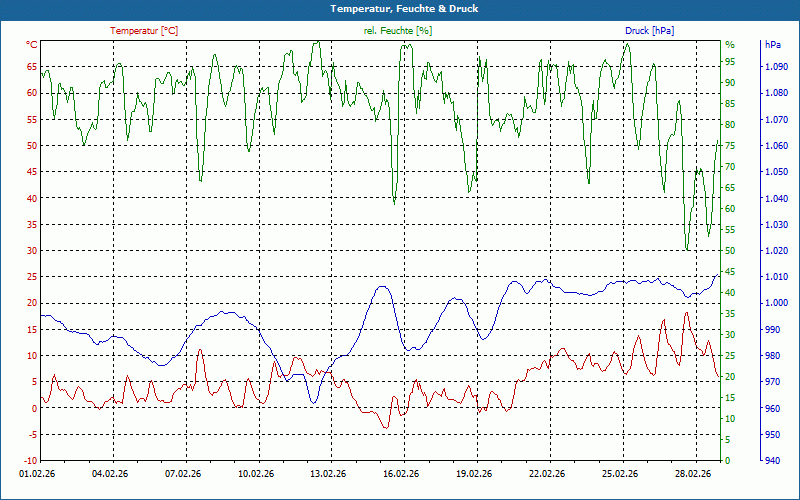Click pressure axis value "1.050"

click(x=777, y=172)
